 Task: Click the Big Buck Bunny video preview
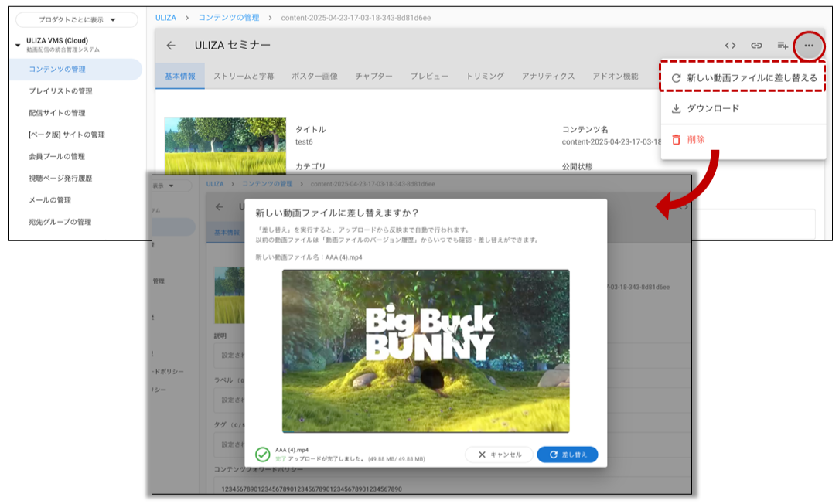pos(426,351)
